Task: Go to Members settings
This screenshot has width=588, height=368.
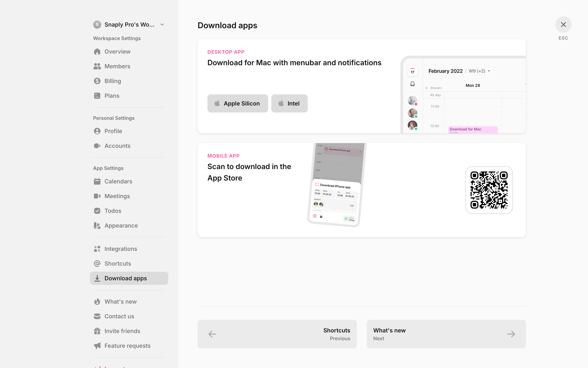Action: pyautogui.click(x=129, y=66)
